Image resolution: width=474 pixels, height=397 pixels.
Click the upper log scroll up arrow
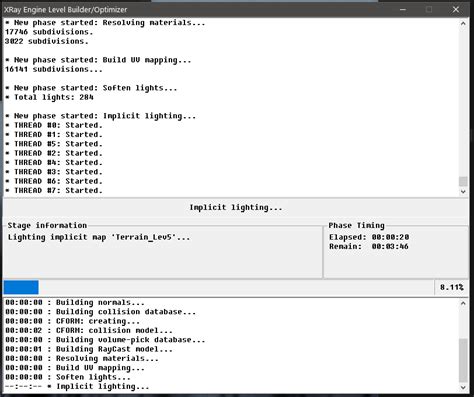[x=463, y=23]
